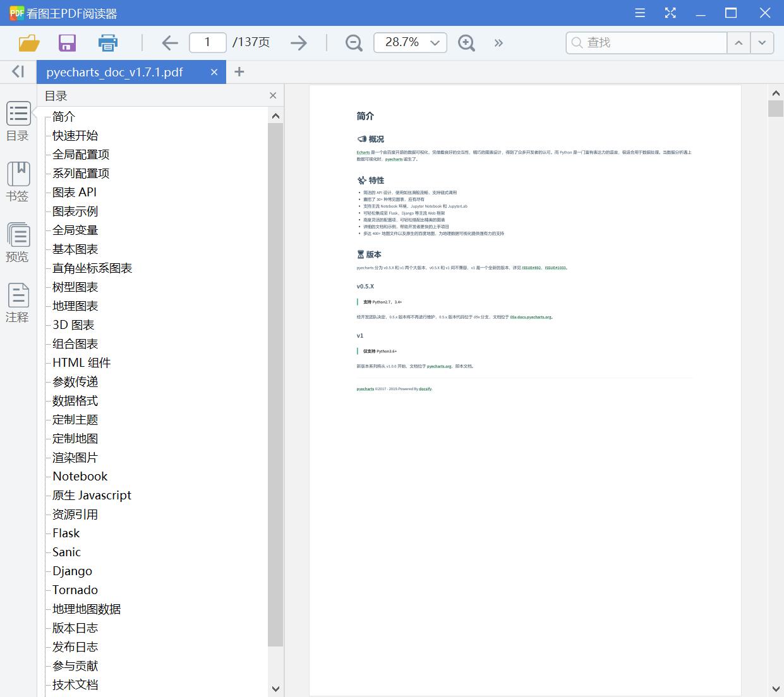
Task: Save the document with the save icon
Action: click(x=67, y=42)
